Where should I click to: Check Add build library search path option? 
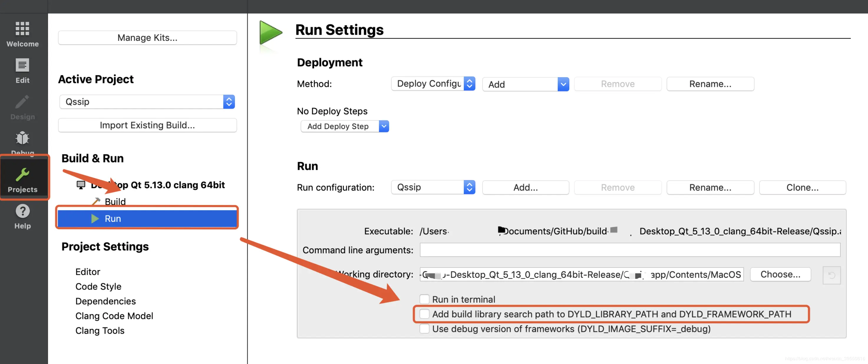[x=424, y=314]
